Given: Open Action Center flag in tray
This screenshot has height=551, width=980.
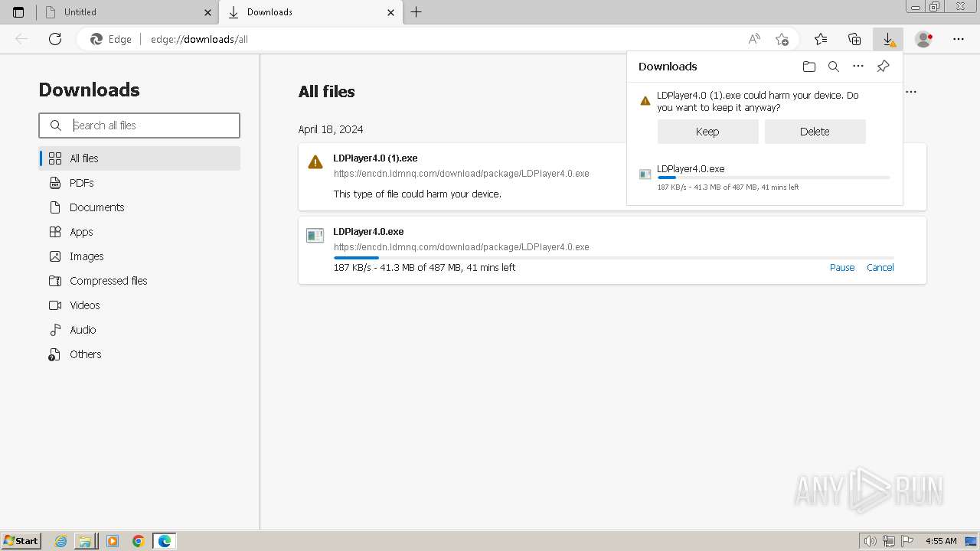Looking at the screenshot, I should click(906, 541).
